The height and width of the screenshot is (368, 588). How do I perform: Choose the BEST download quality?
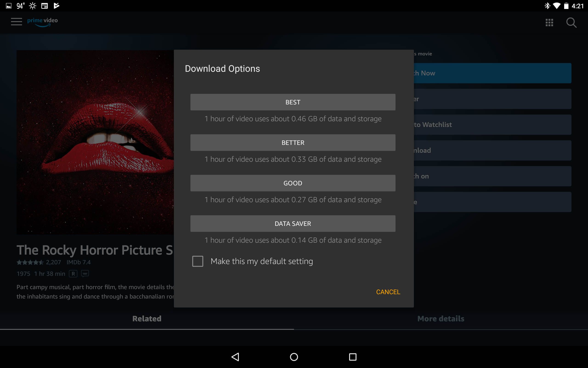coord(293,102)
